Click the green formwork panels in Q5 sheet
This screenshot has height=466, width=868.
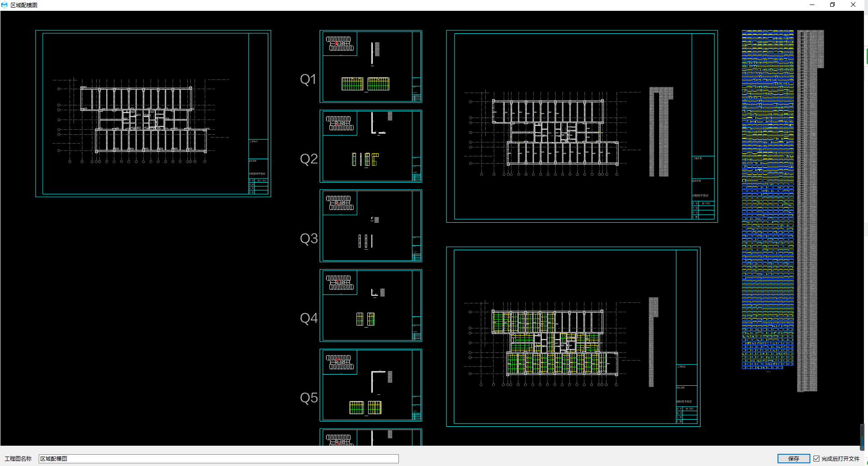(x=366, y=407)
